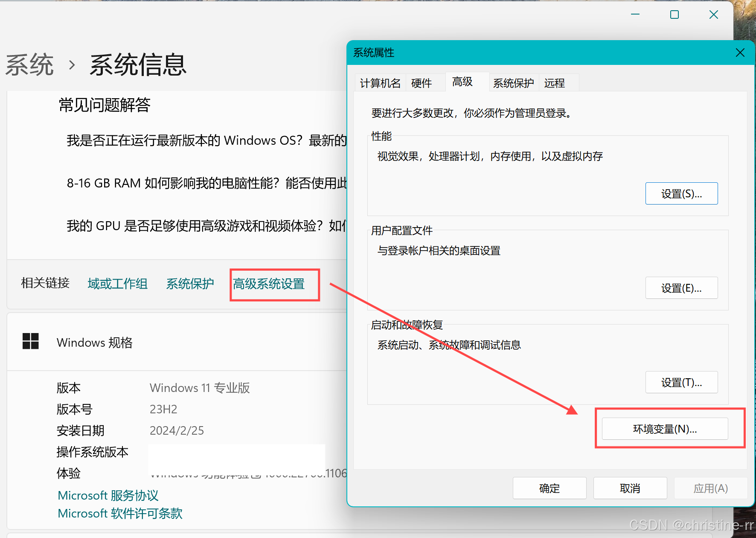Viewport: 756px width, 538px height.
Task: Open the 系统保护 tab in 系统属性
Action: pos(514,83)
